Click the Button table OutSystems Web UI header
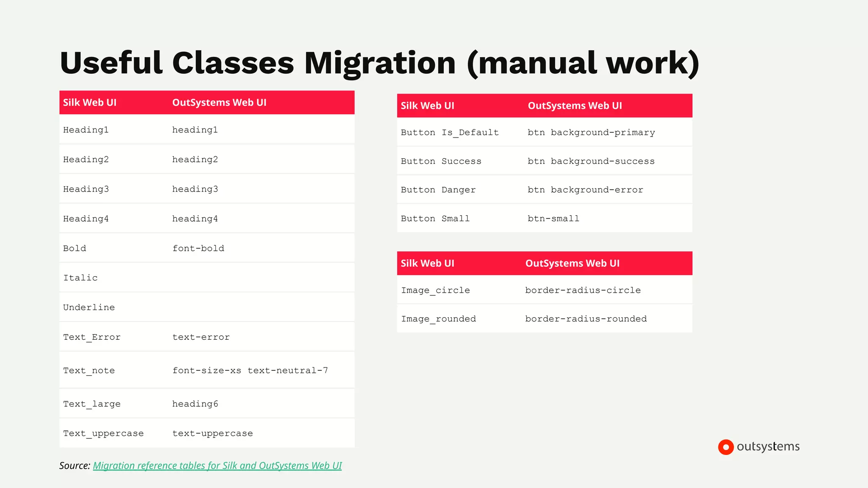Image resolution: width=868 pixels, height=488 pixels. coord(575,106)
